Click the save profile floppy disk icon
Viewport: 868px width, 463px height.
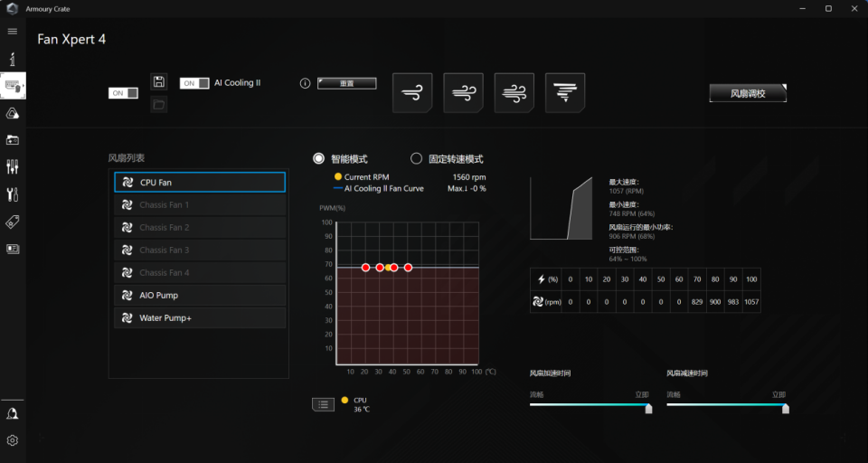click(x=159, y=82)
